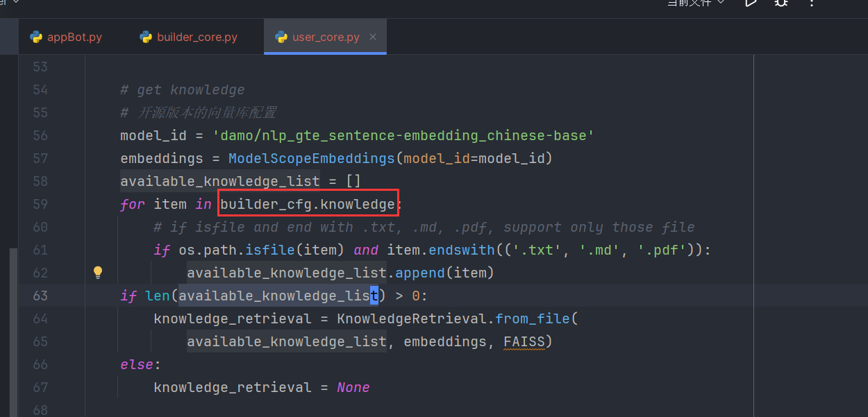Click the Chinese comment on line 55

coord(199,112)
